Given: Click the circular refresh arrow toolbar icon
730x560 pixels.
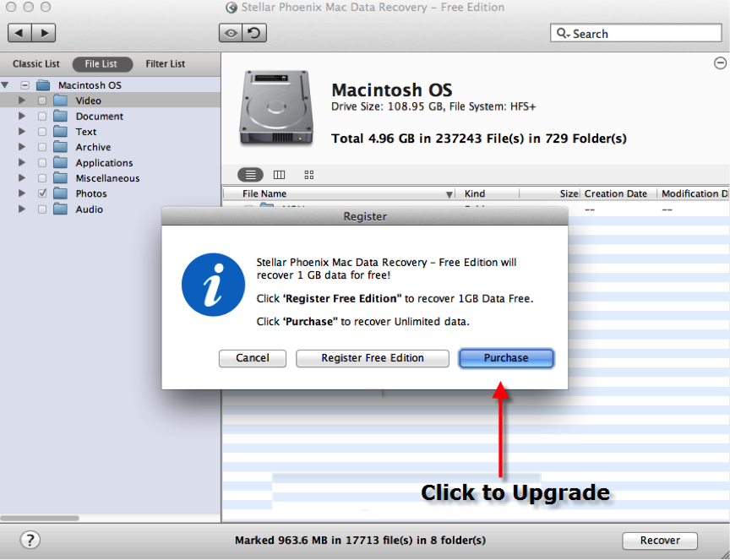Looking at the screenshot, I should click(254, 33).
